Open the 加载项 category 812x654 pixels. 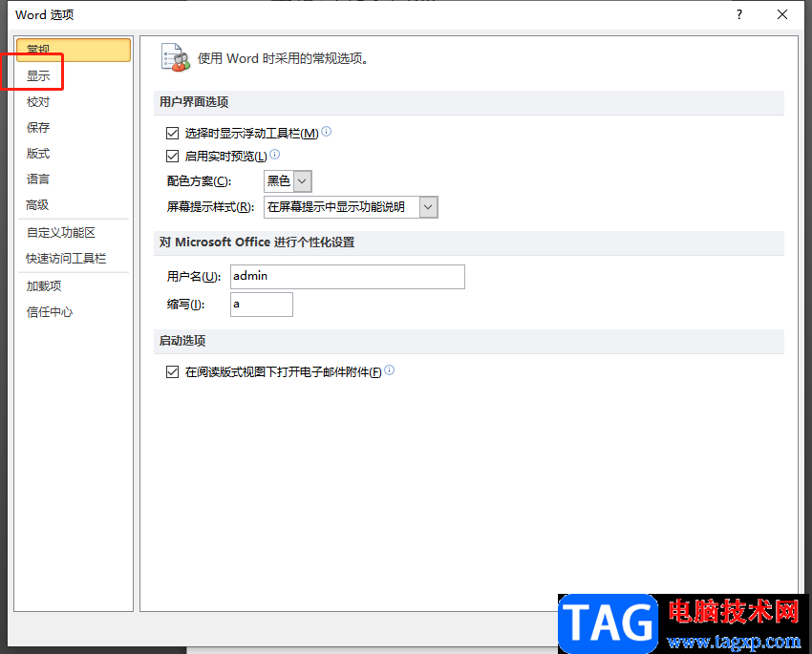(45, 286)
